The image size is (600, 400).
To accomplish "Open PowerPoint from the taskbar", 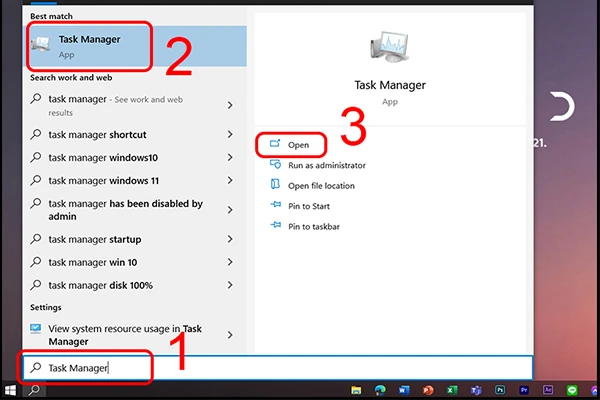I will point(428,390).
